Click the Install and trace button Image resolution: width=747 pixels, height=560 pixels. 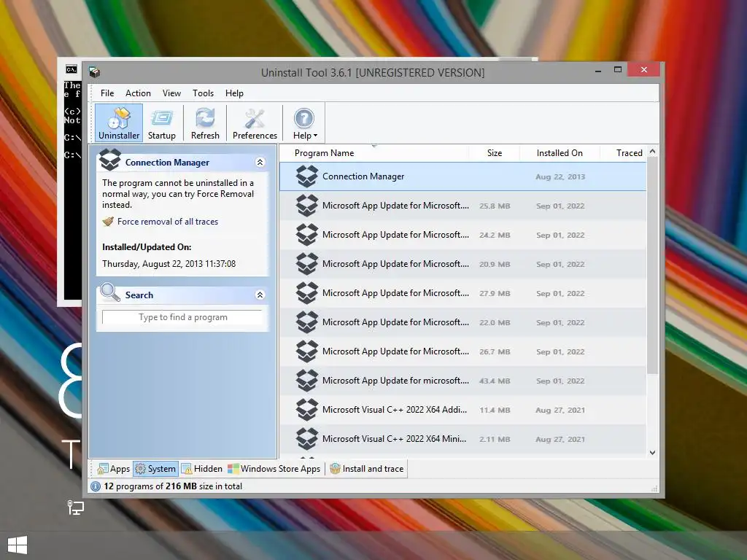point(367,469)
